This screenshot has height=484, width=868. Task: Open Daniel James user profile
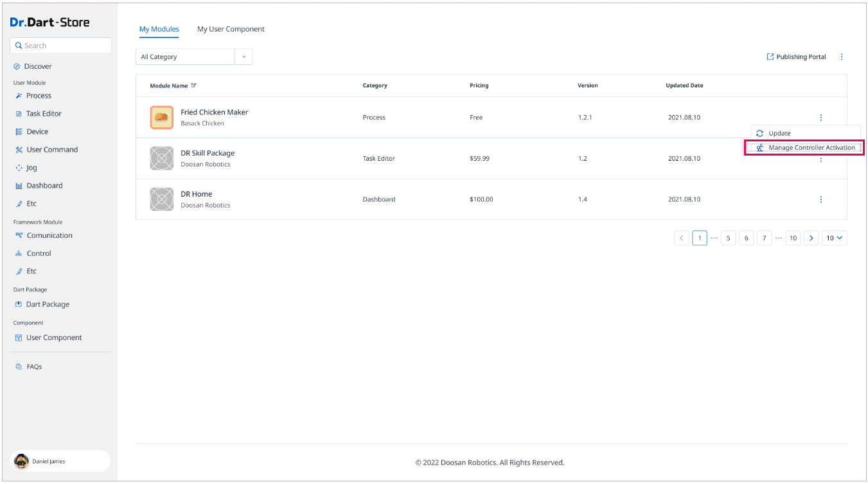(x=48, y=461)
